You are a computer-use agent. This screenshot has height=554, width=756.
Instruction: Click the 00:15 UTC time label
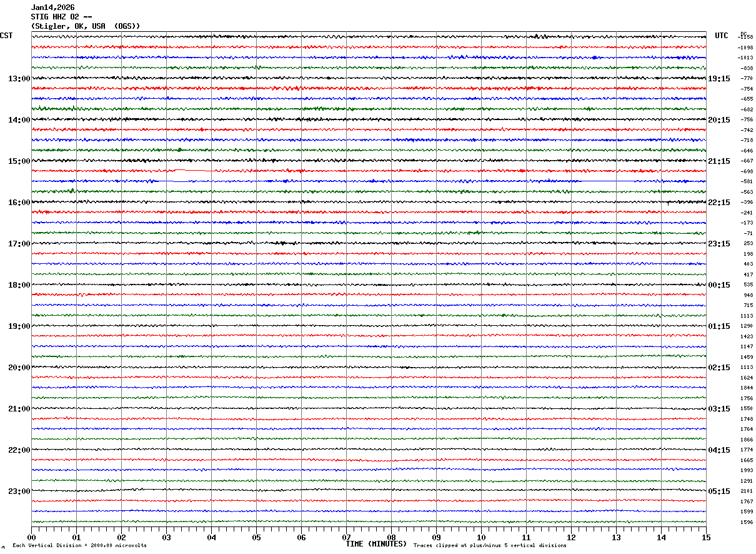719,285
